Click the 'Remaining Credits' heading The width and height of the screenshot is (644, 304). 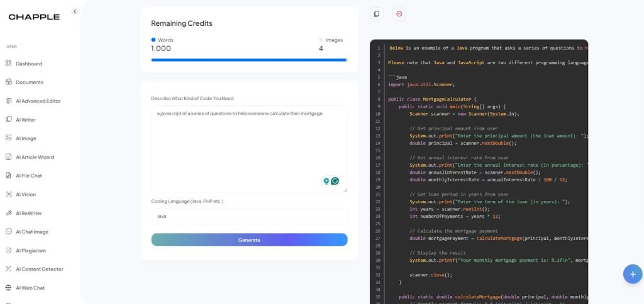(182, 23)
